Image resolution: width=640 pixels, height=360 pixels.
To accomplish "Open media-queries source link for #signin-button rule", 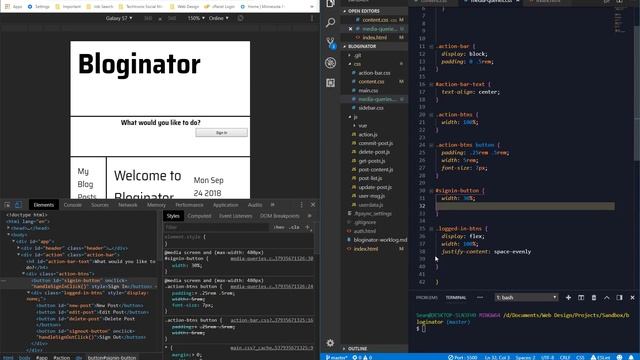I will (x=271, y=259).
